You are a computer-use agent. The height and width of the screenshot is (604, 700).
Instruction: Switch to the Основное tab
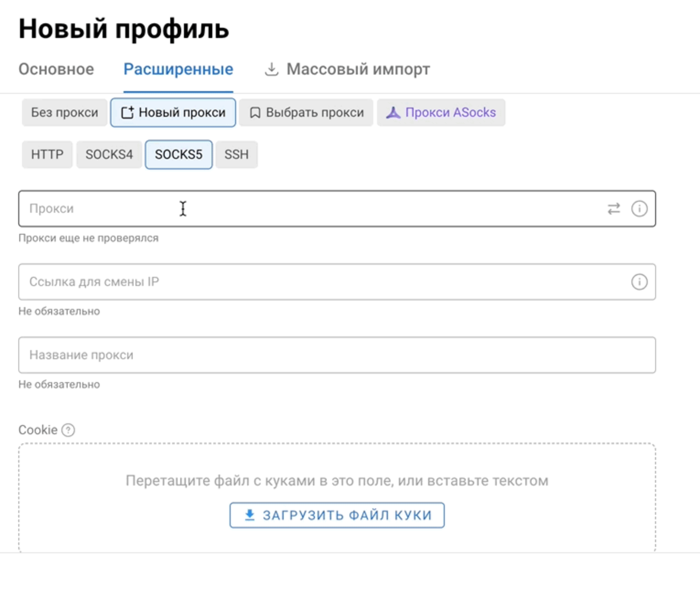tap(56, 69)
